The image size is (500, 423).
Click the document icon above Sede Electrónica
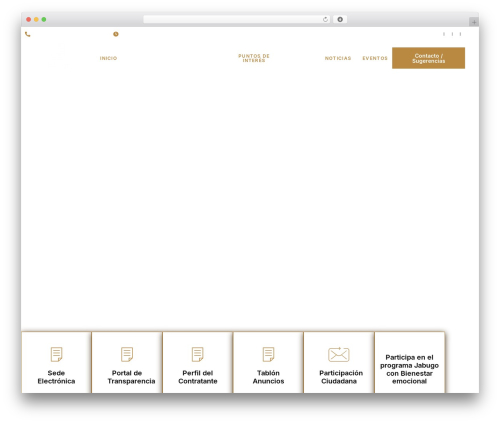coord(56,354)
